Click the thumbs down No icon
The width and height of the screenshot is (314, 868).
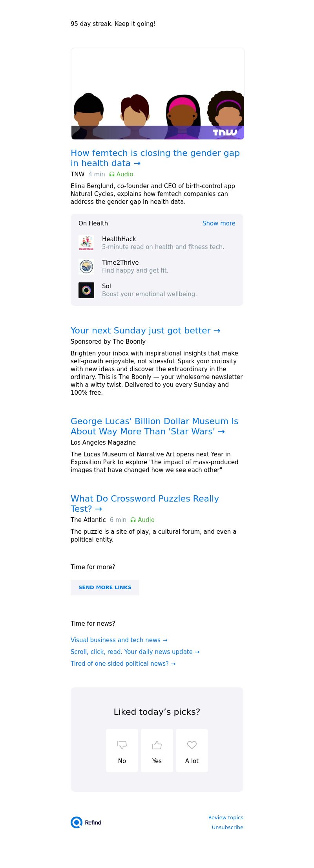(x=122, y=745)
